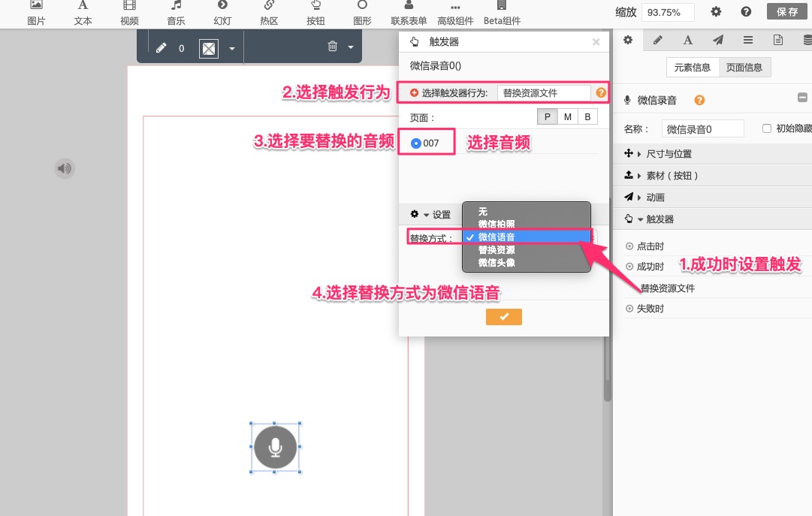
Task: Select the 007 audio radio button
Action: pyautogui.click(x=416, y=143)
